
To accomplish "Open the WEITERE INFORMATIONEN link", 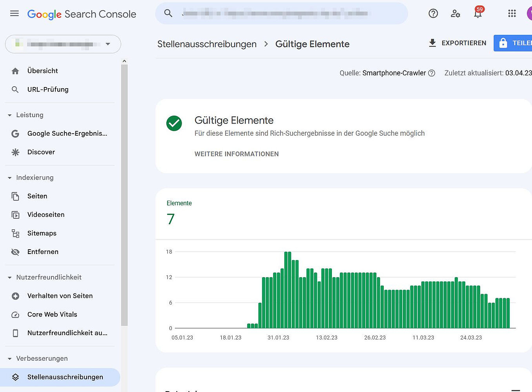I will click(x=237, y=154).
